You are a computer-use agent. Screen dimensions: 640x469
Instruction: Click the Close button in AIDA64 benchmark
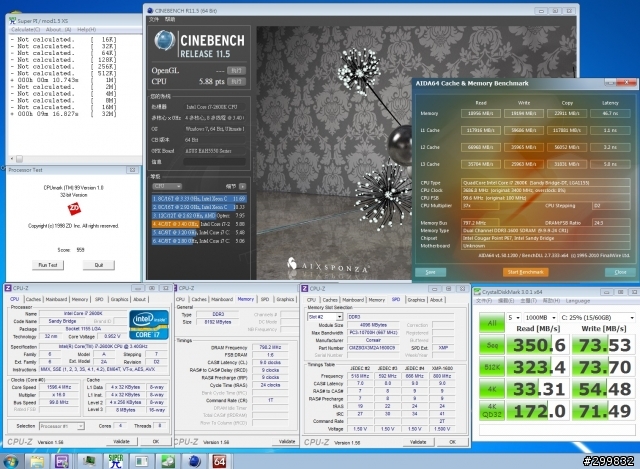pos(620,272)
